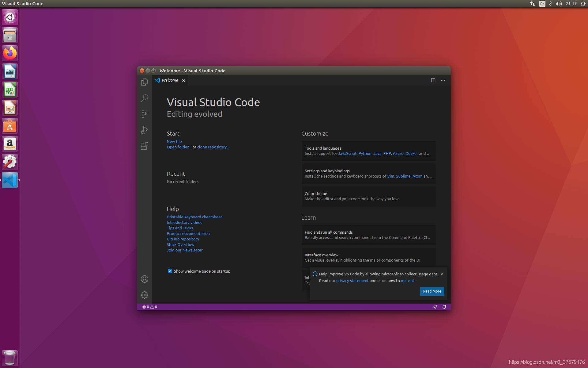Open the notifications bell in status bar
588x368 pixels.
[444, 307]
